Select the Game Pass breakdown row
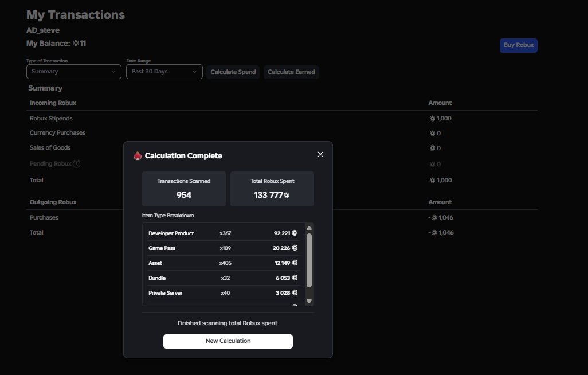The image size is (588, 375). tap(224, 248)
